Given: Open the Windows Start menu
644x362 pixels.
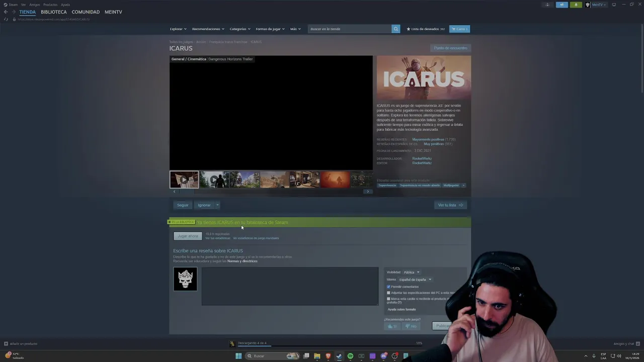Looking at the screenshot, I should [x=238, y=356].
